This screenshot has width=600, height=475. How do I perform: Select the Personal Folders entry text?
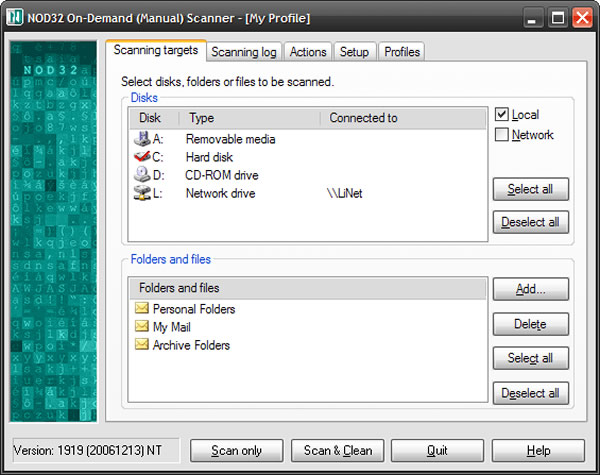pyautogui.click(x=194, y=309)
